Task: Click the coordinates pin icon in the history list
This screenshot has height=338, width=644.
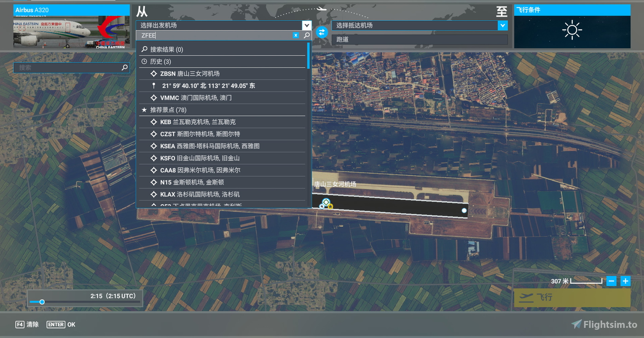Action: [153, 85]
